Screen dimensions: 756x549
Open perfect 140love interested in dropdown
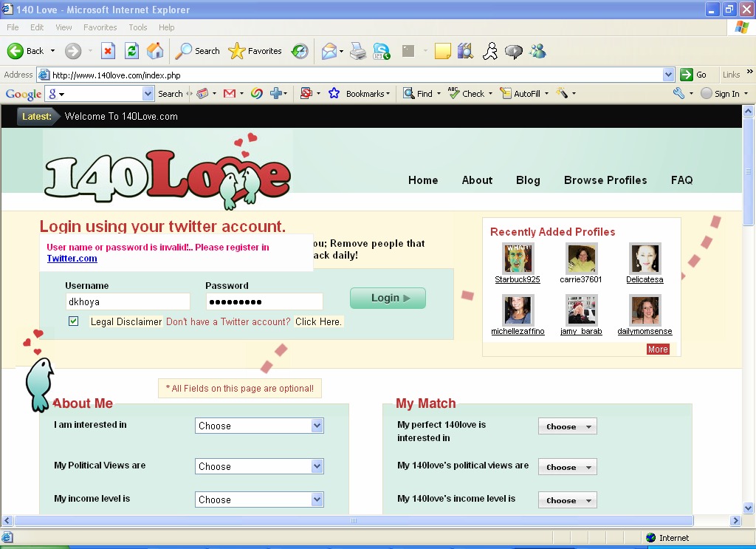pos(568,426)
